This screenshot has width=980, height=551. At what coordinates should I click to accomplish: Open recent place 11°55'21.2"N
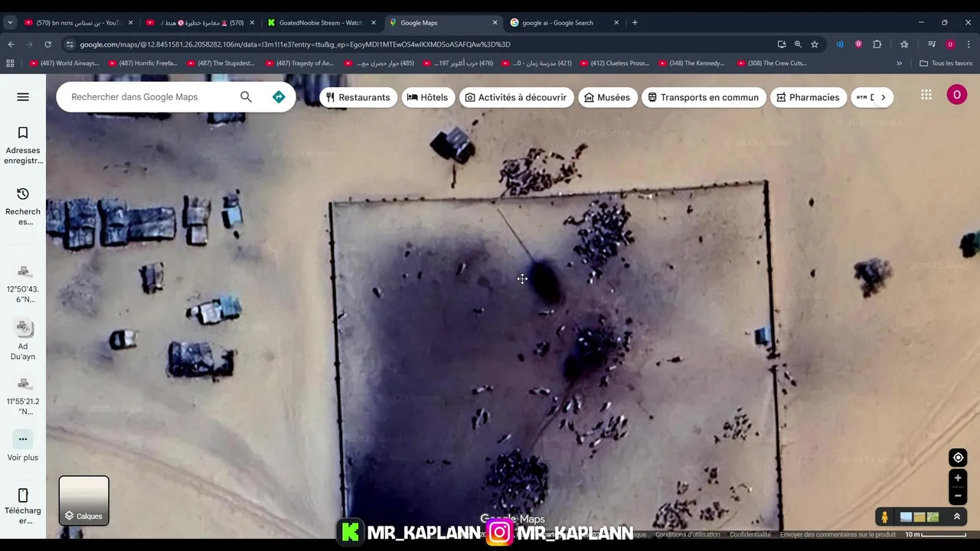click(23, 395)
